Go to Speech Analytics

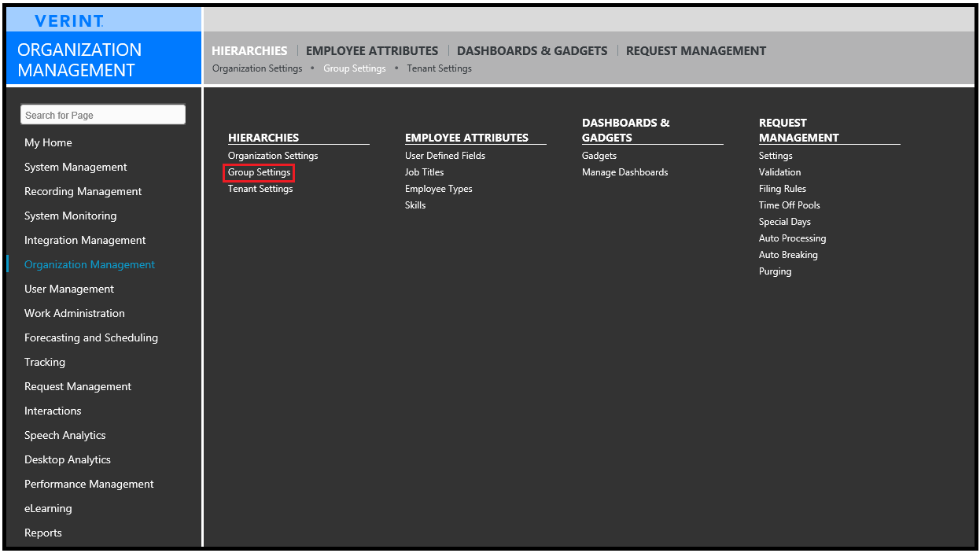coord(65,435)
